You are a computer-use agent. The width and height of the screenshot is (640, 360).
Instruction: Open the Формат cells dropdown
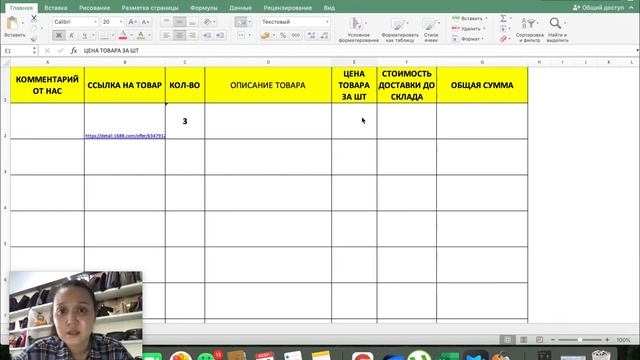[x=468, y=39]
